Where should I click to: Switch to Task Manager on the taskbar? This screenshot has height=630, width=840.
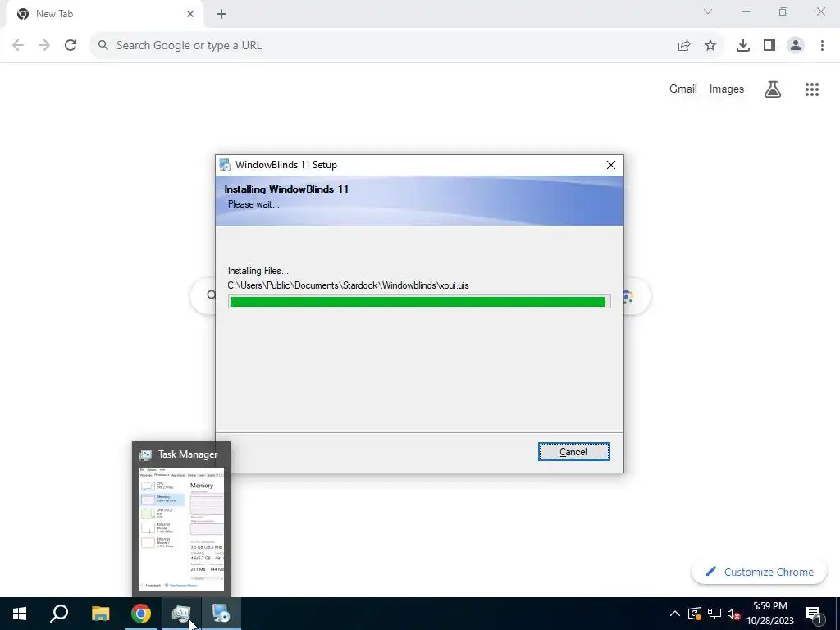(x=181, y=614)
